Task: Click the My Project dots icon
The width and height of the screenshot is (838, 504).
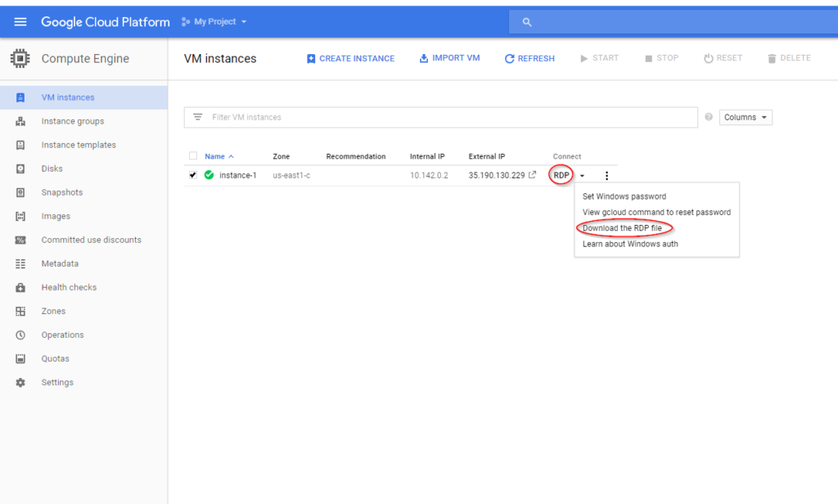Action: (186, 22)
